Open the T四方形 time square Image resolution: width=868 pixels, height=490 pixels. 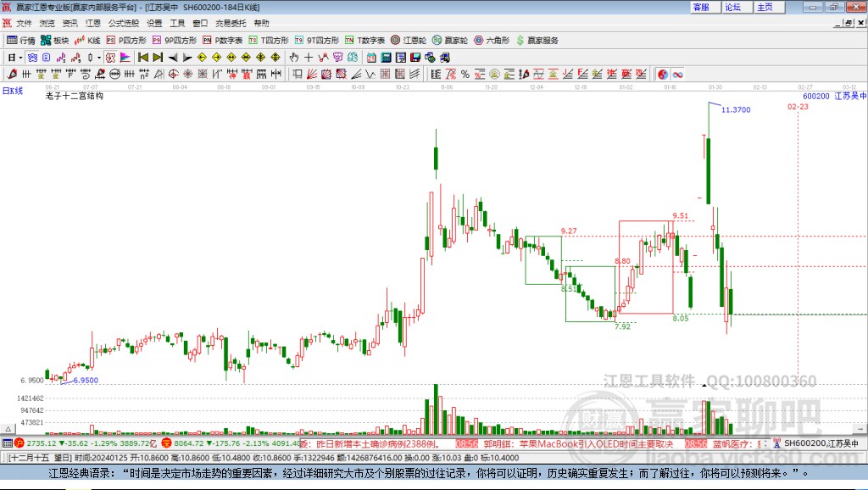tap(269, 41)
